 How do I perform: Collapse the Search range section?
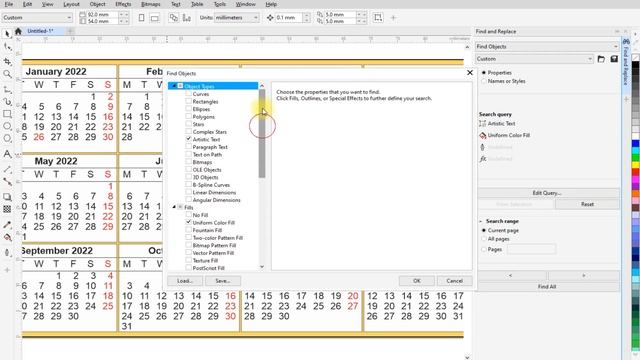pos(481,221)
